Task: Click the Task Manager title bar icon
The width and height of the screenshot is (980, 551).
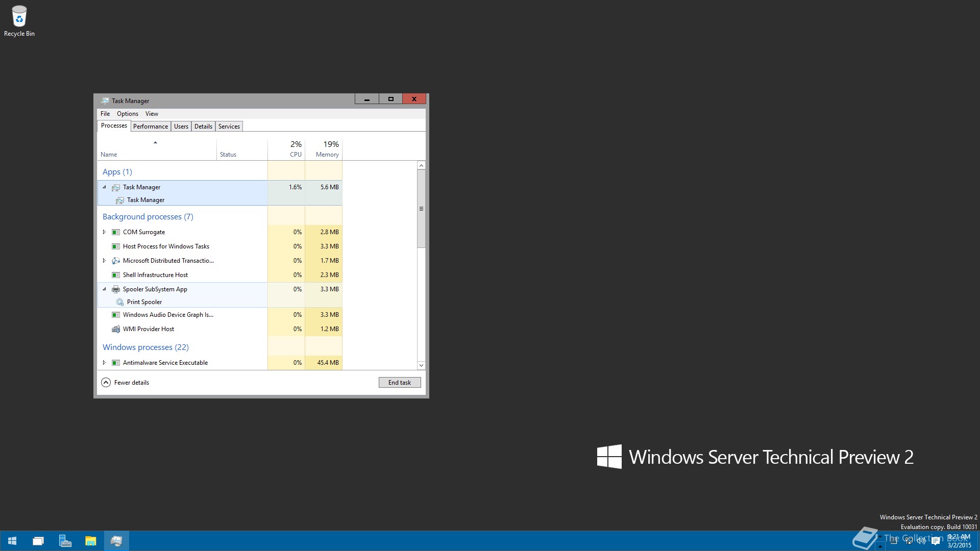Action: pyautogui.click(x=105, y=101)
